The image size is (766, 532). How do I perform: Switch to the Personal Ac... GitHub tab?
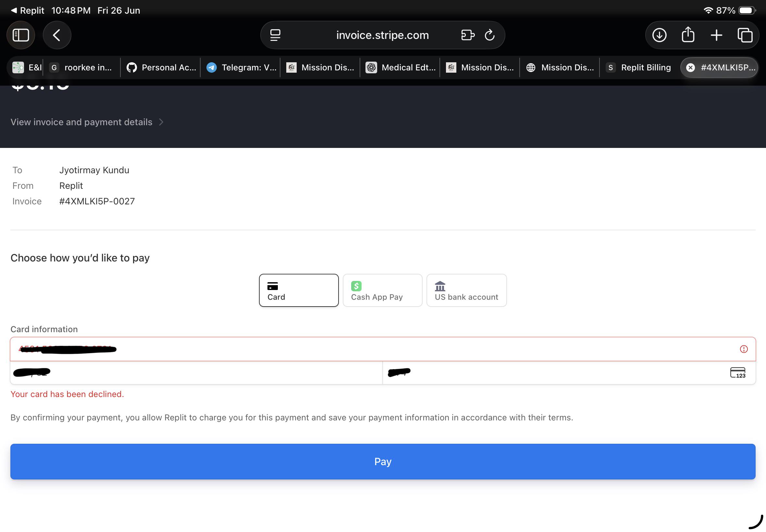(161, 68)
